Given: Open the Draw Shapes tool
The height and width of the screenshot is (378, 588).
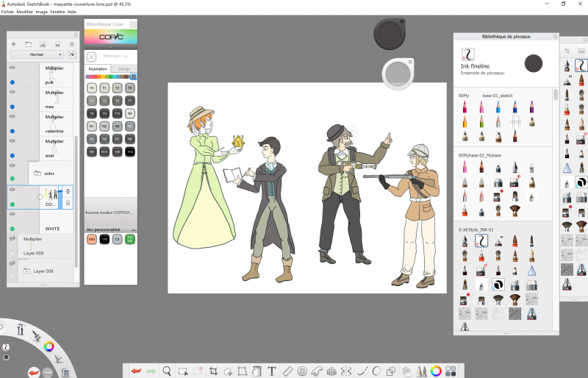Looking at the screenshot, I should pos(391,371).
